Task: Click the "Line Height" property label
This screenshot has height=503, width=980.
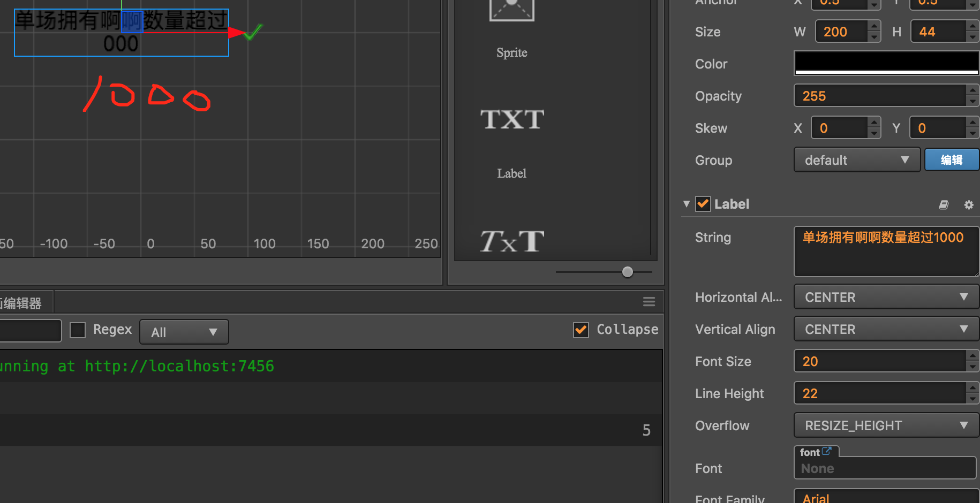Action: [729, 393]
